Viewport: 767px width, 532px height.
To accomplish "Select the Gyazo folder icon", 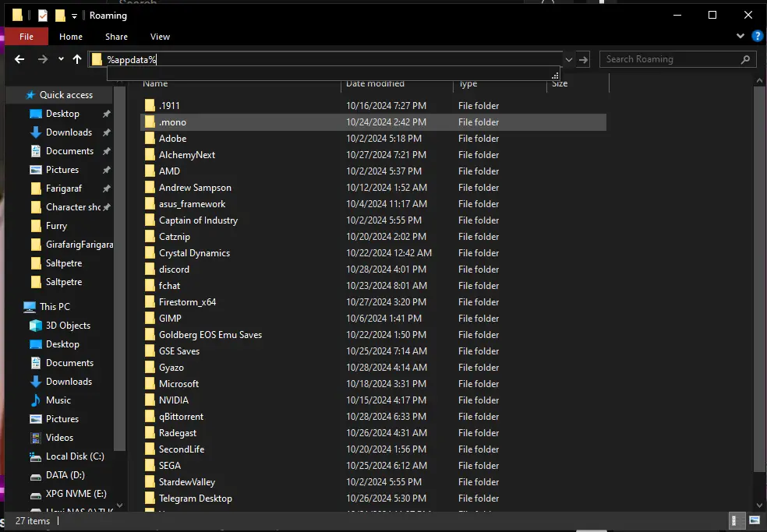I will coord(150,368).
